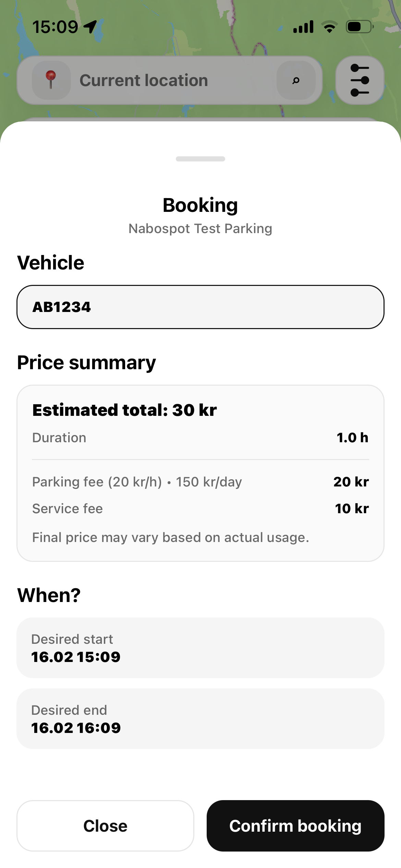Grab the booking sheet drag handle
401x868 pixels.
tap(200, 159)
